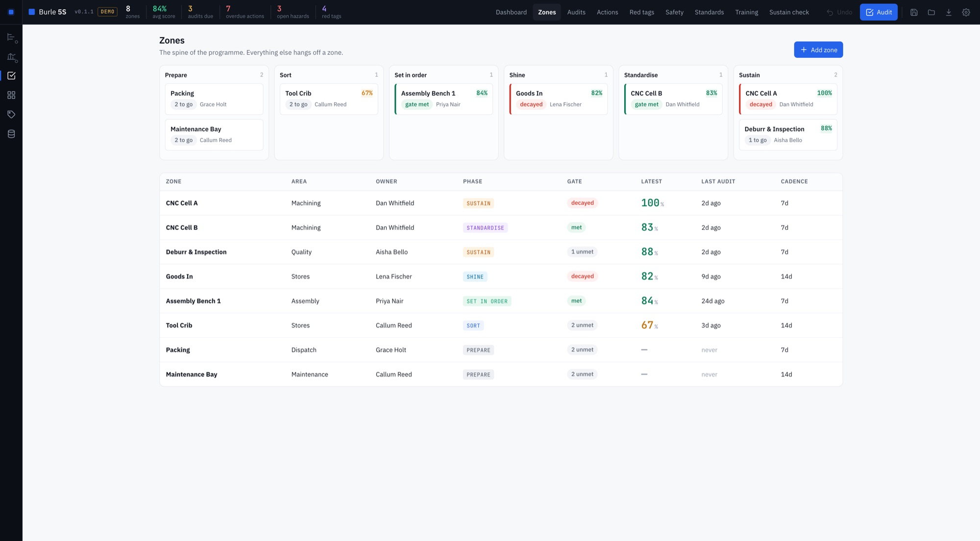Viewport: 980px width, 541px height.
Task: Open the database icon in sidebar
Action: pos(11,134)
